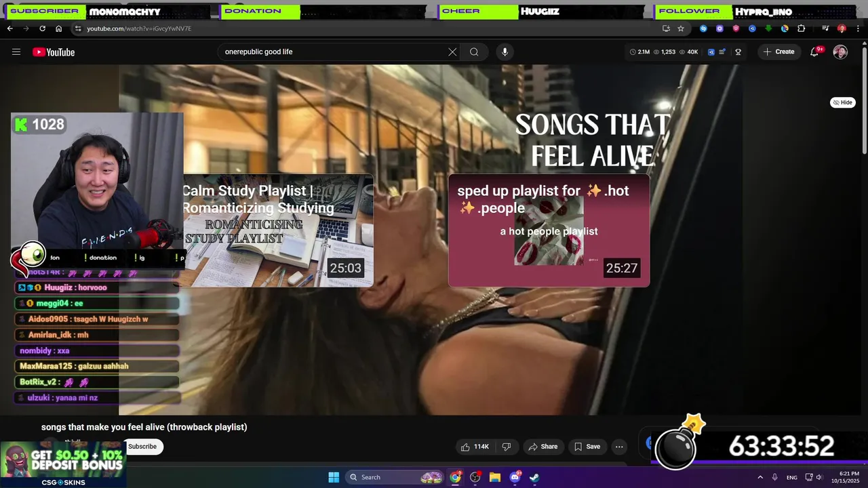Switch the ENG input language

click(x=792, y=477)
